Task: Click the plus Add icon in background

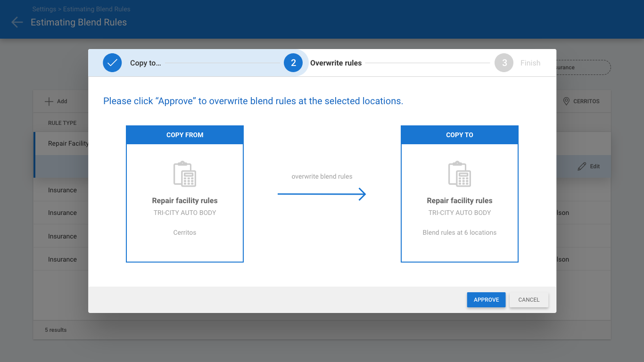Action: tap(49, 101)
